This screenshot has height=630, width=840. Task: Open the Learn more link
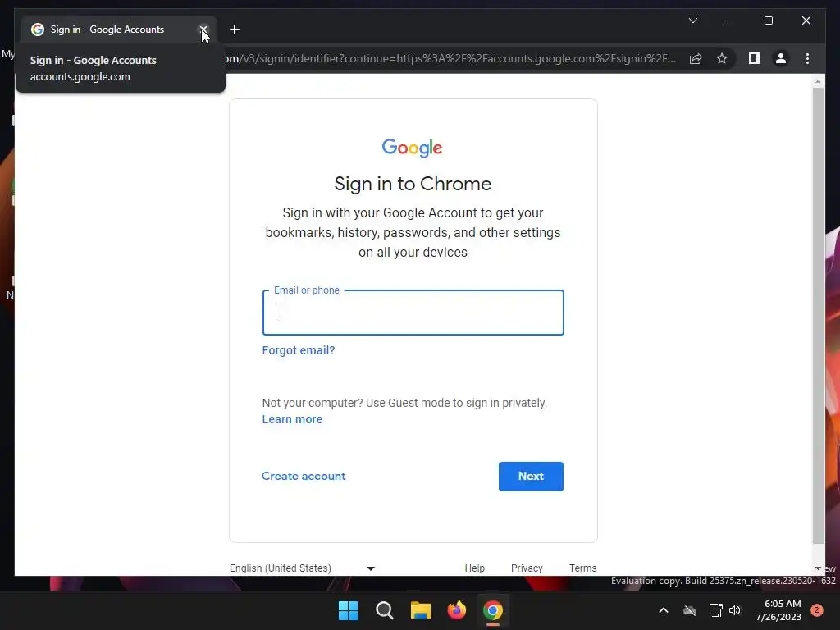tap(292, 419)
